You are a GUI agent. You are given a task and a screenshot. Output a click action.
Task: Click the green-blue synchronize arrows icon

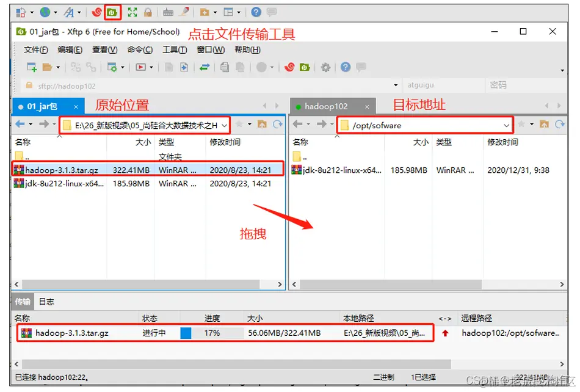(205, 67)
